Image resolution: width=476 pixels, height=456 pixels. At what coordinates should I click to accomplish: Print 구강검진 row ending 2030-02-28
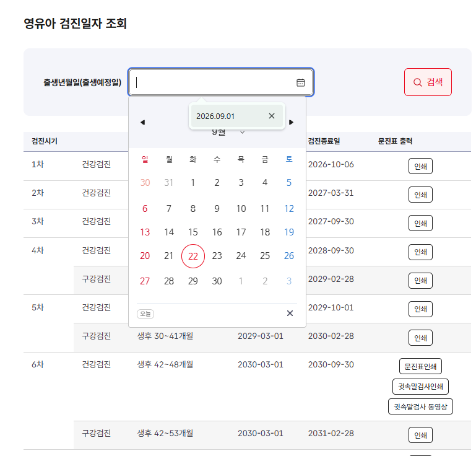pyautogui.click(x=420, y=338)
